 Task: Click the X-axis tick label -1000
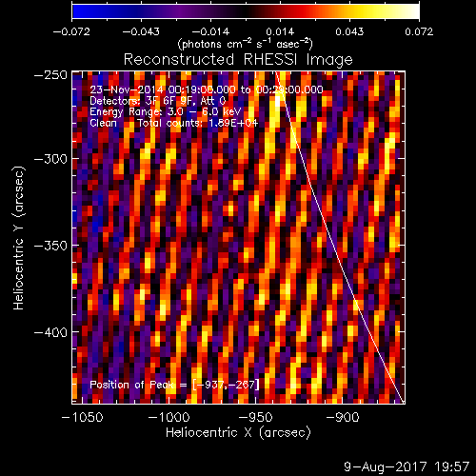(x=169, y=417)
